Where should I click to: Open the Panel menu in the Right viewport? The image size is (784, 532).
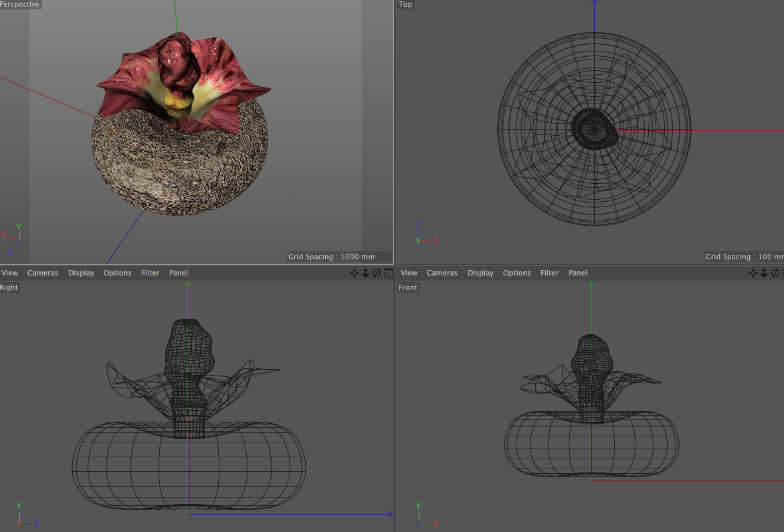179,273
